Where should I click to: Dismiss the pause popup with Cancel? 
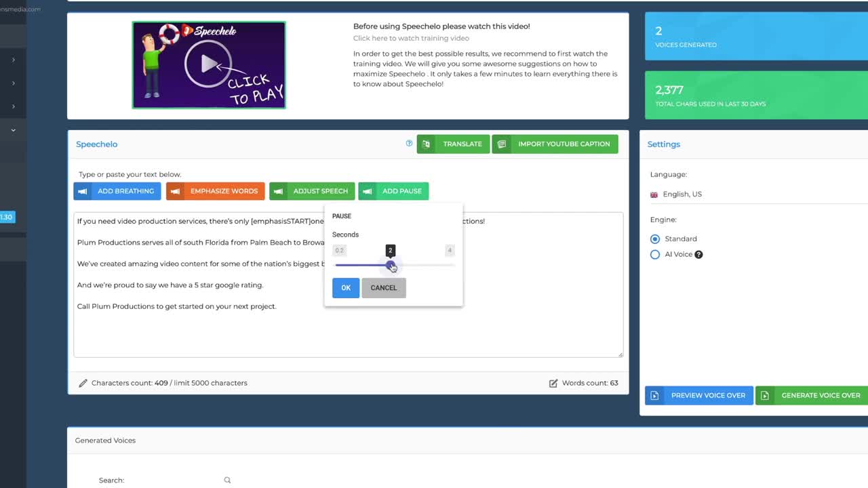coord(384,287)
